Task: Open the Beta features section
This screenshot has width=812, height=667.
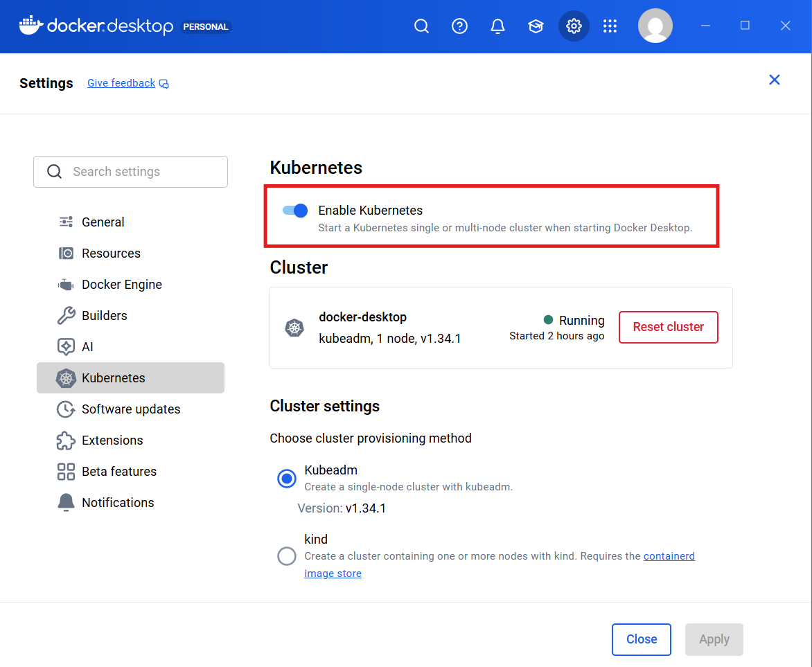Action: click(x=130, y=471)
